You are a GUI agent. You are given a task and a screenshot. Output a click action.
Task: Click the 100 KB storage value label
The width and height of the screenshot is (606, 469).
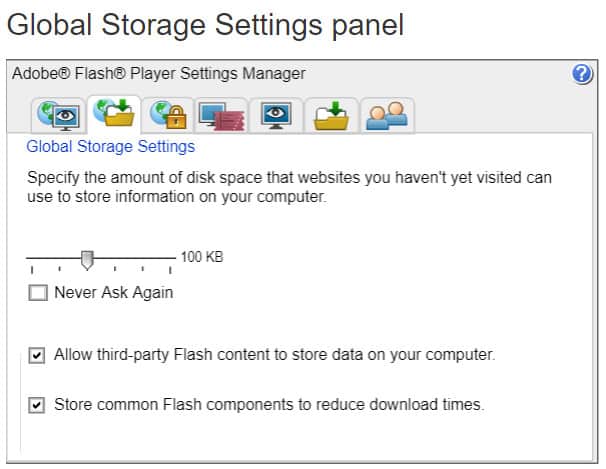[x=202, y=257]
